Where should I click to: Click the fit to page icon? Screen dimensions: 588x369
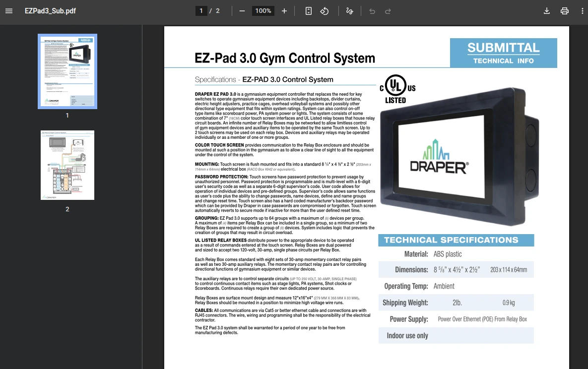(308, 11)
